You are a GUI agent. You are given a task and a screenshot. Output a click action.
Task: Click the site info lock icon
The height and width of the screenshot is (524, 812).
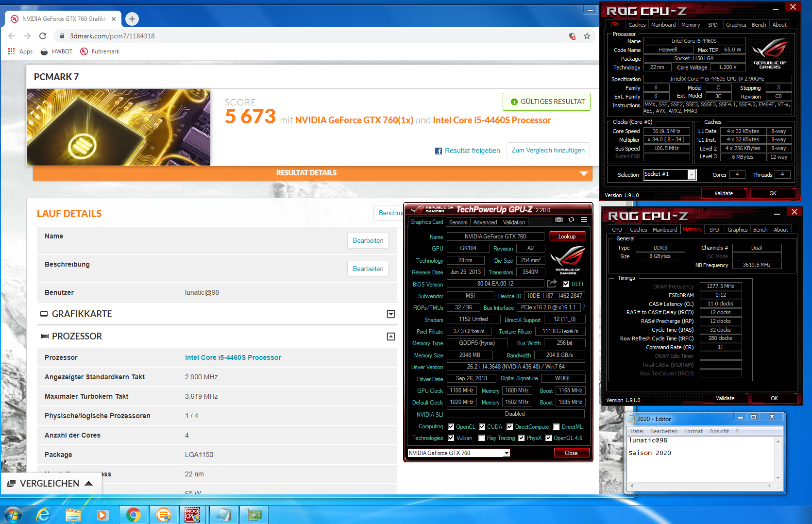62,36
